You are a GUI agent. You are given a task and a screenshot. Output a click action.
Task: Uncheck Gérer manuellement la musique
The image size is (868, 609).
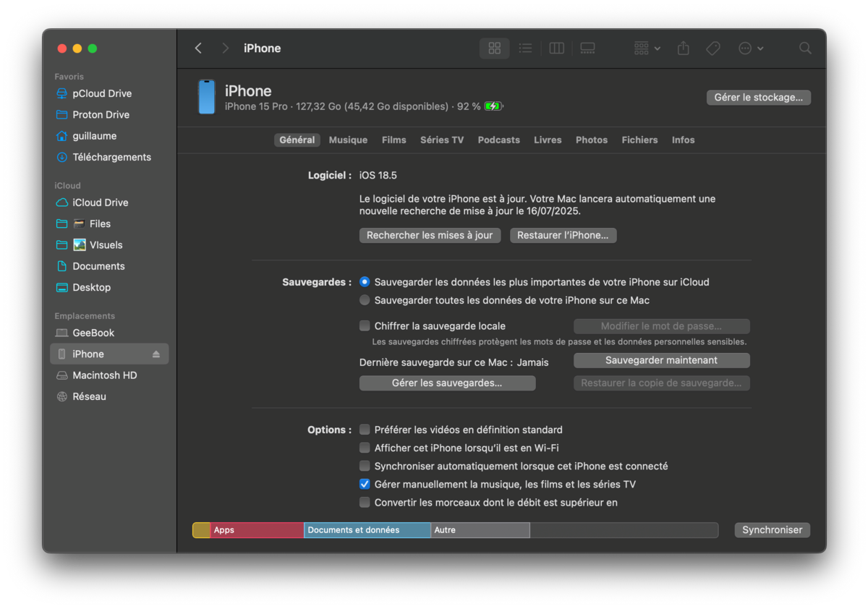tap(365, 485)
